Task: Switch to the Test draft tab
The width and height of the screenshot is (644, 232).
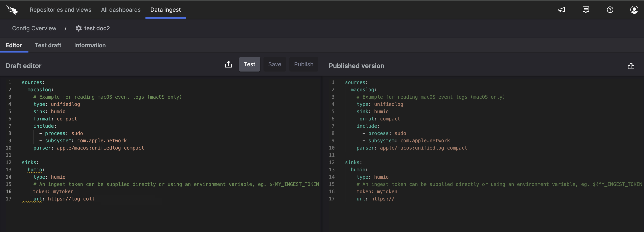Action: point(48,45)
